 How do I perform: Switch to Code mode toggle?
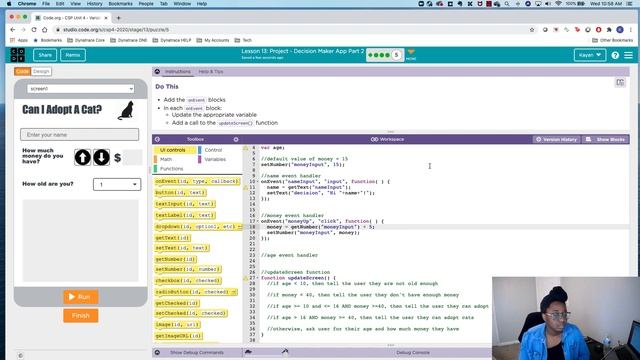pos(22,71)
